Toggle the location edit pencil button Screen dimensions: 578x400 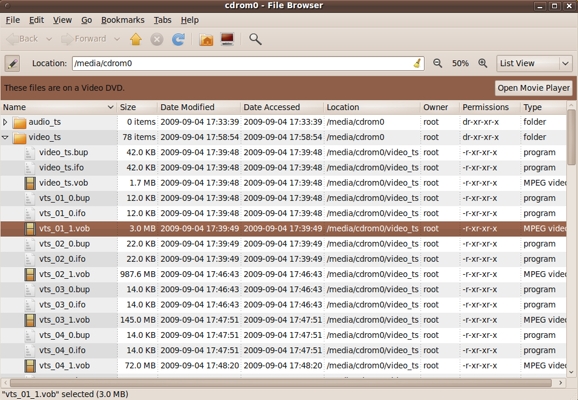click(12, 63)
